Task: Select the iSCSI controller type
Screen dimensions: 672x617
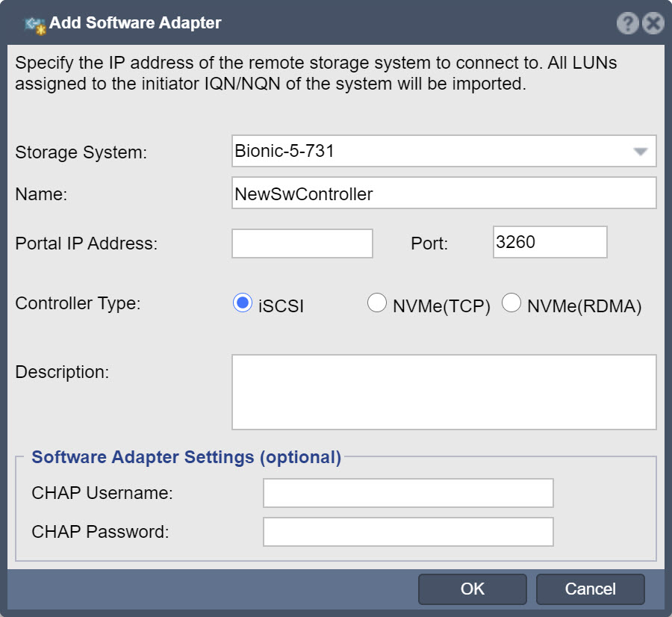Action: pyautogui.click(x=243, y=303)
